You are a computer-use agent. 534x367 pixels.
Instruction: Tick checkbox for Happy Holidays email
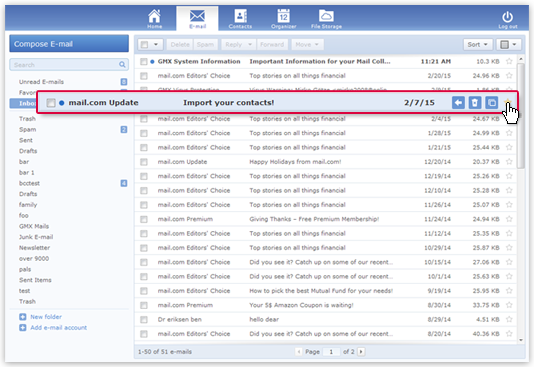(144, 162)
